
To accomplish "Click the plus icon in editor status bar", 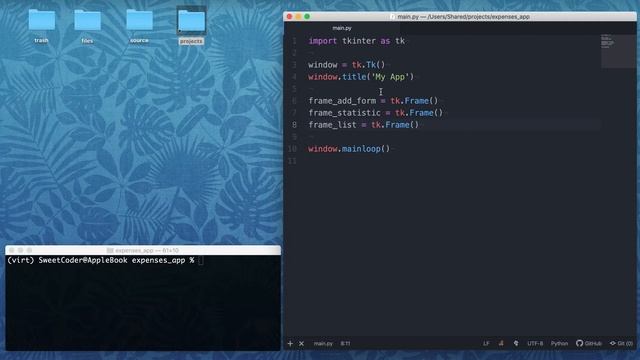I will [290, 344].
